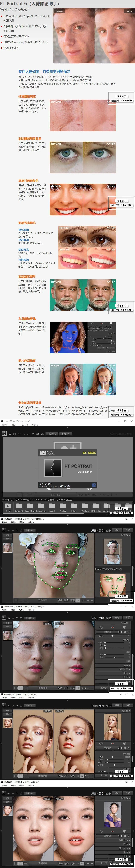
Task: Switch to 适配 step in the qw223.jpg window
Action: (x=94, y=794)
